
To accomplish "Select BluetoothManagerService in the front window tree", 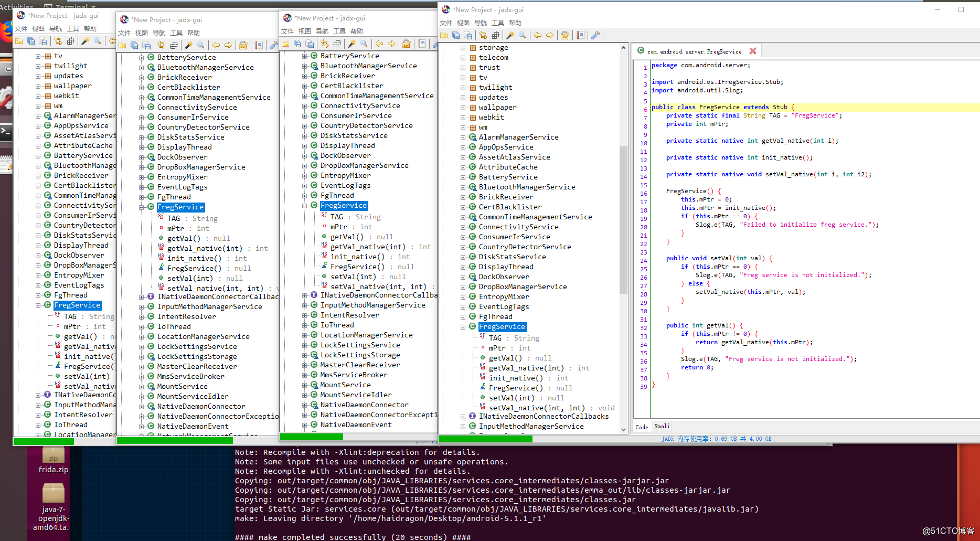I will 527,187.
